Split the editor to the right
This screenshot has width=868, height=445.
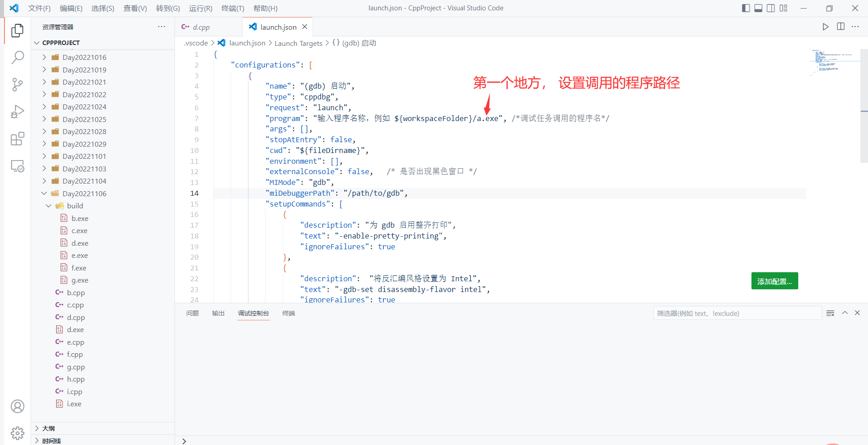pos(841,27)
